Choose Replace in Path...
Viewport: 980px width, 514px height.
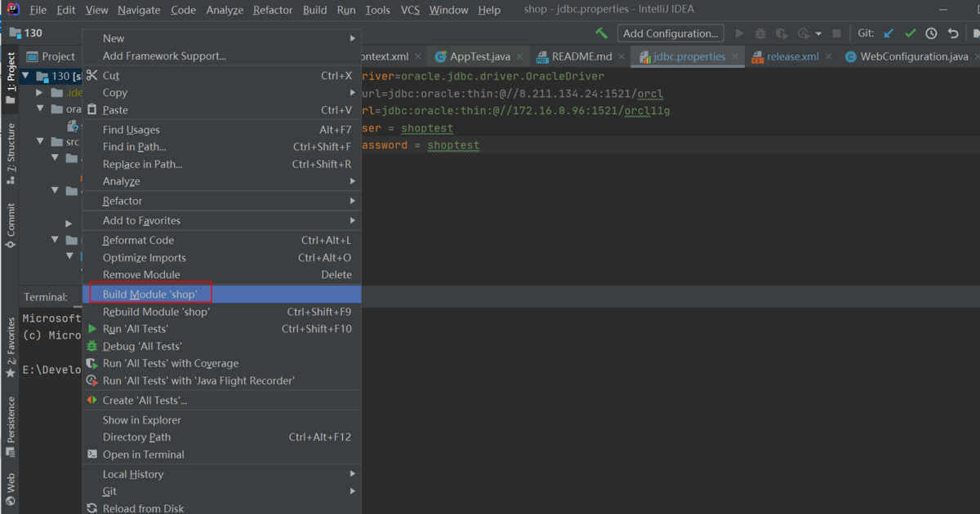point(222,164)
